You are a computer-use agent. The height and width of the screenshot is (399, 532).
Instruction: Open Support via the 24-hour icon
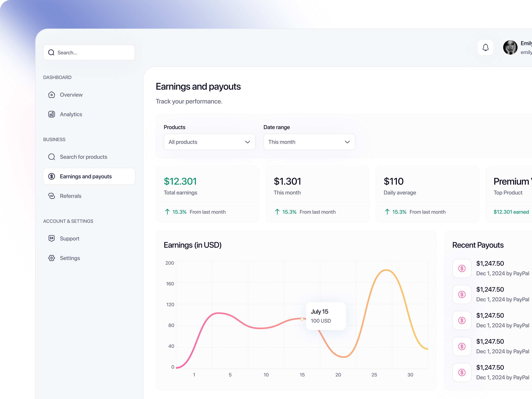click(52, 238)
